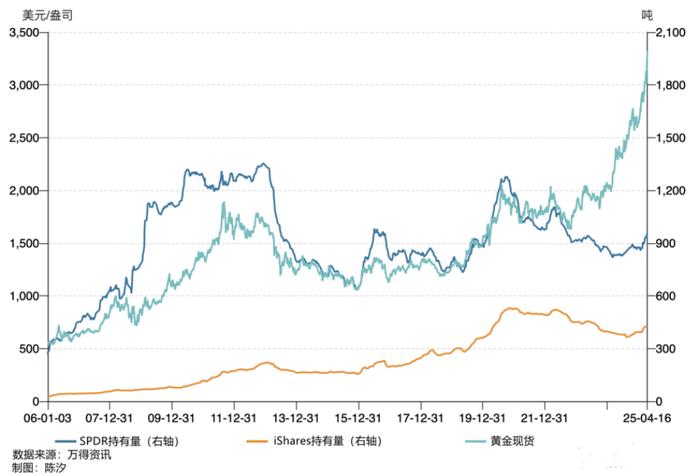This screenshot has width=700, height=476.
Task: Click the 美元/盎司 left axis unit label
Action: pos(47,15)
